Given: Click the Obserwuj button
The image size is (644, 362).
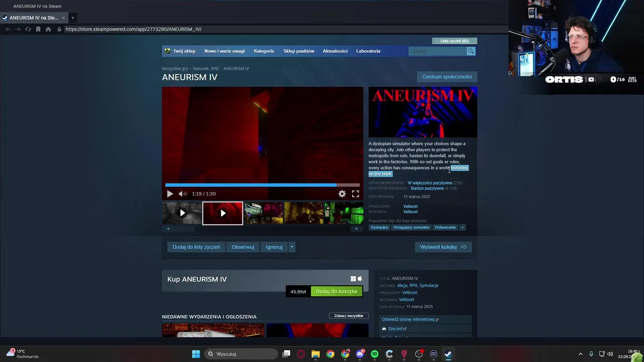Looking at the screenshot, I should (243, 247).
